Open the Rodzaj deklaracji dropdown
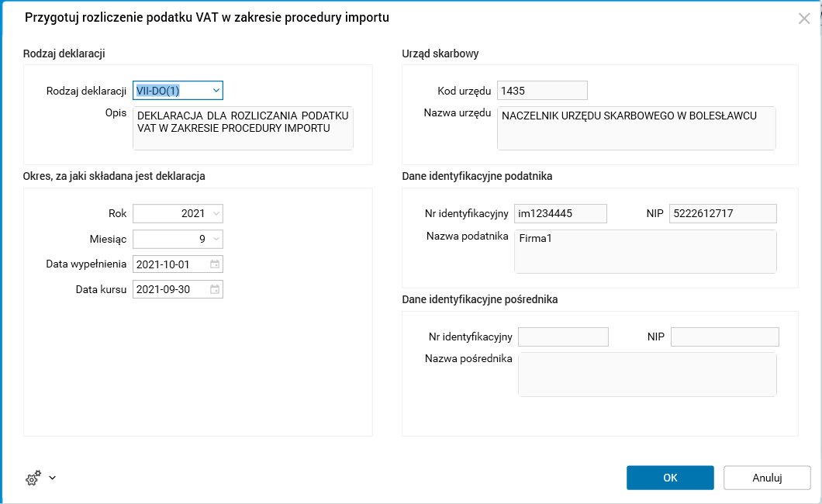The height and width of the screenshot is (504, 822). (216, 90)
